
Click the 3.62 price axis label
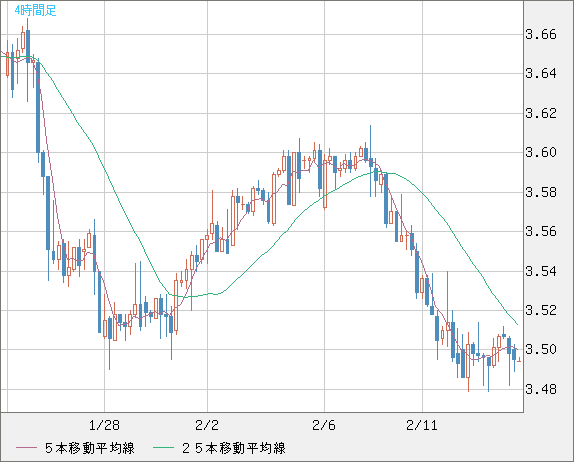click(x=541, y=113)
